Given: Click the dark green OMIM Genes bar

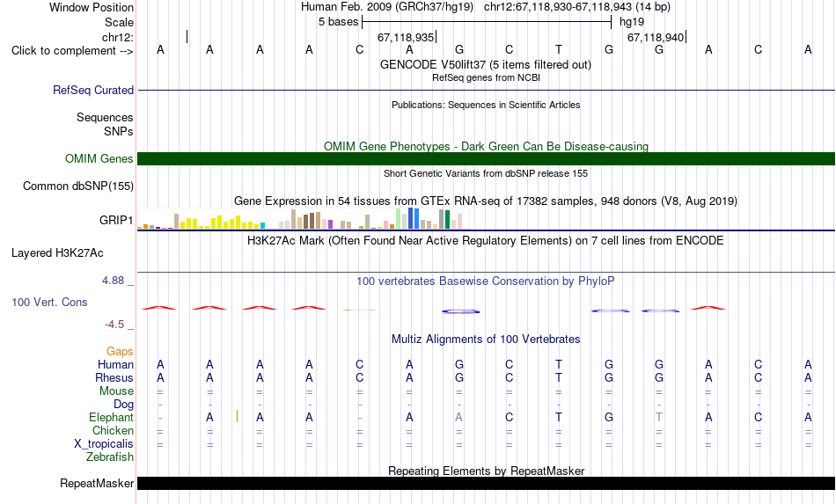Looking at the screenshot, I should [x=487, y=159].
